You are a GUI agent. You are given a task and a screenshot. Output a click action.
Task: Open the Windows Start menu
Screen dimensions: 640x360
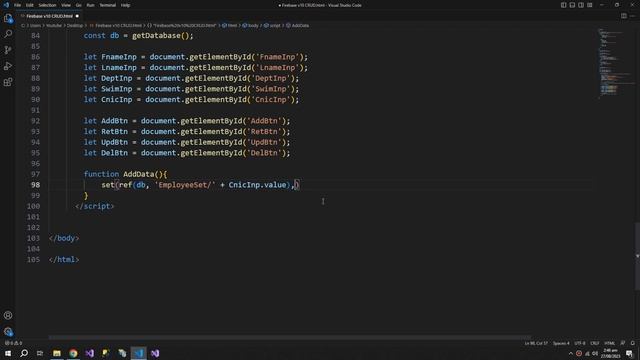(x=8, y=353)
